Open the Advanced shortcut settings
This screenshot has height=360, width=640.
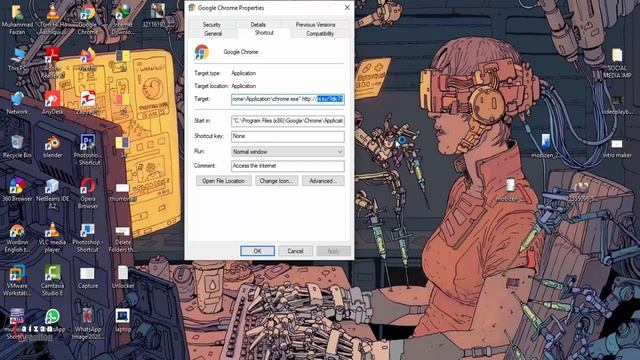pyautogui.click(x=323, y=181)
